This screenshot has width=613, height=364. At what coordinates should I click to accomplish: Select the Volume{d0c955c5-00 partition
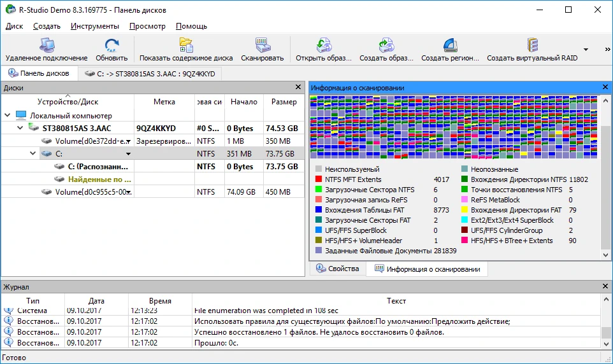click(x=92, y=192)
